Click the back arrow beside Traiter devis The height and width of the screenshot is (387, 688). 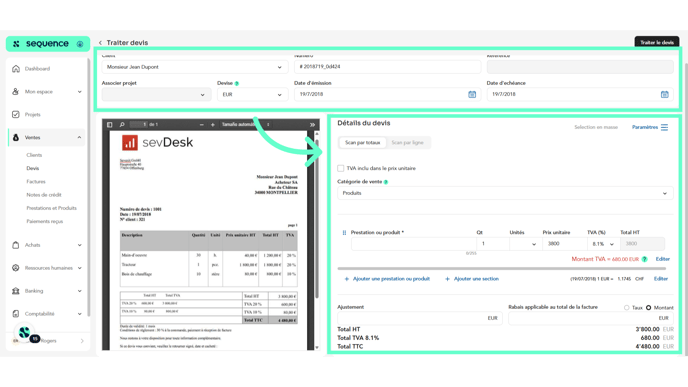point(100,43)
